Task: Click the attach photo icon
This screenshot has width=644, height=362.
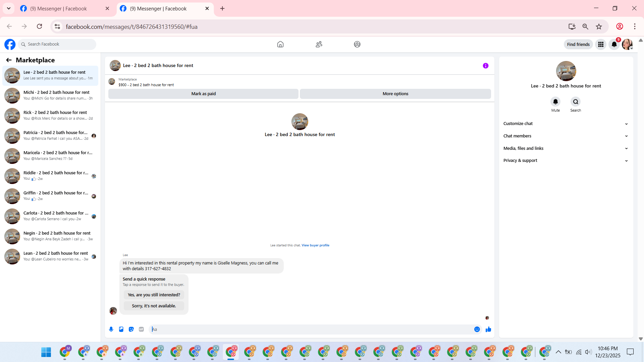Action: pos(121,329)
